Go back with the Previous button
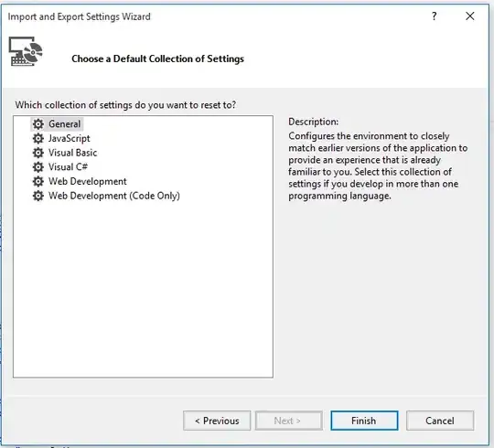 (217, 421)
